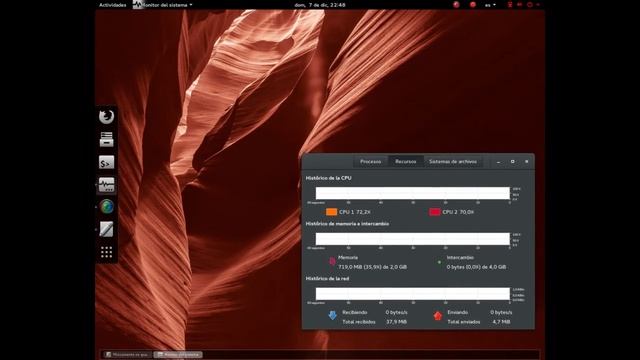
Task: Launch Firefox from the dock
Action: [107, 117]
